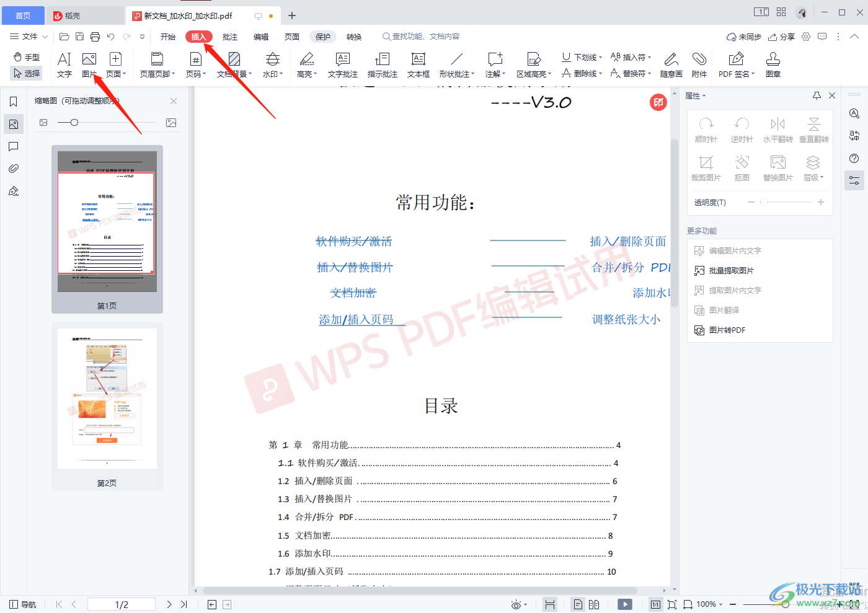
Task: Go to the last page arrow
Action: pyautogui.click(x=184, y=604)
